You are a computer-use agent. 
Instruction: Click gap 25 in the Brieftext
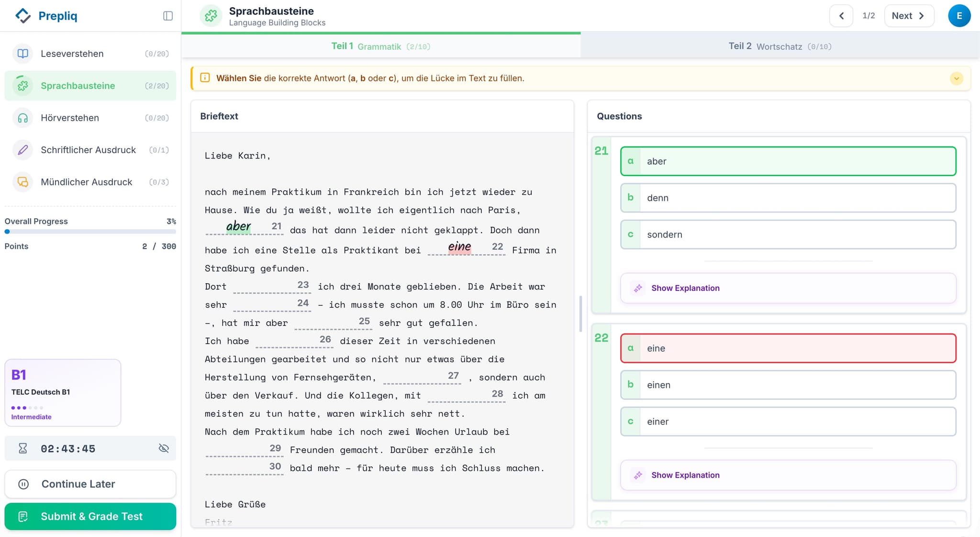334,323
